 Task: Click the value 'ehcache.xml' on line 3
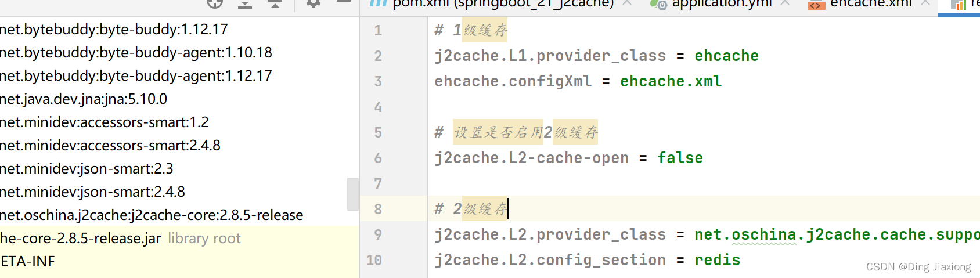(671, 81)
